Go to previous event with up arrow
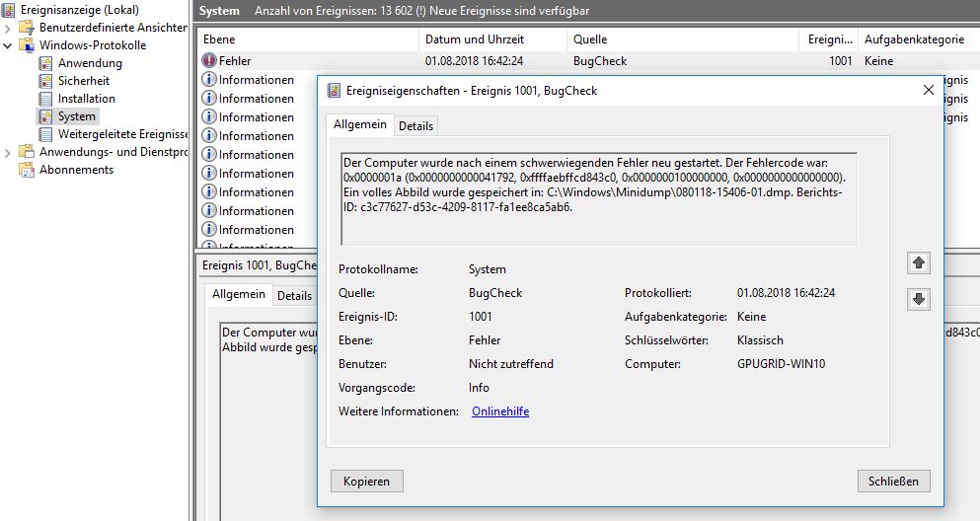This screenshot has width=980, height=521. (918, 263)
